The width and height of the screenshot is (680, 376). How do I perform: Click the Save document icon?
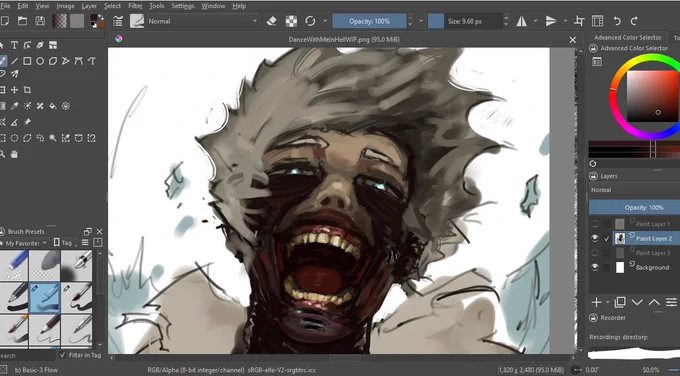(x=40, y=21)
